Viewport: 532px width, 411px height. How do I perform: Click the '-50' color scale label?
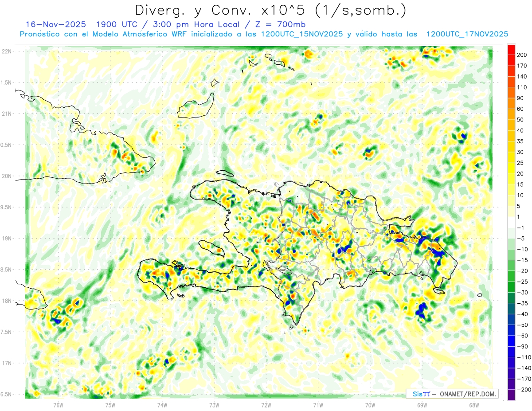click(522, 325)
